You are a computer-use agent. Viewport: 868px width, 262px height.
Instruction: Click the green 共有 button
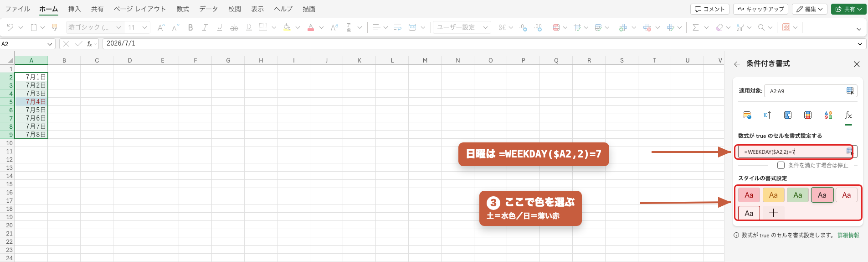click(x=848, y=9)
